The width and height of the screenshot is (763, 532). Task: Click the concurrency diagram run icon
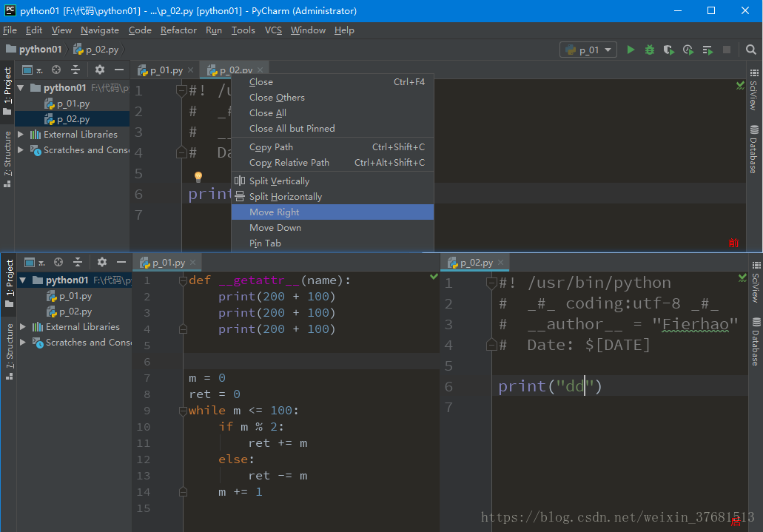pyautogui.click(x=707, y=50)
